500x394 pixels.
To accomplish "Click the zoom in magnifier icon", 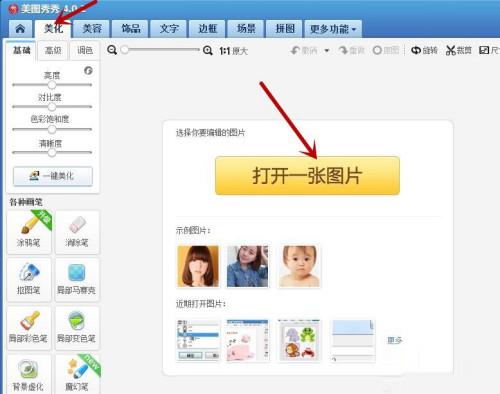I will click(x=208, y=51).
